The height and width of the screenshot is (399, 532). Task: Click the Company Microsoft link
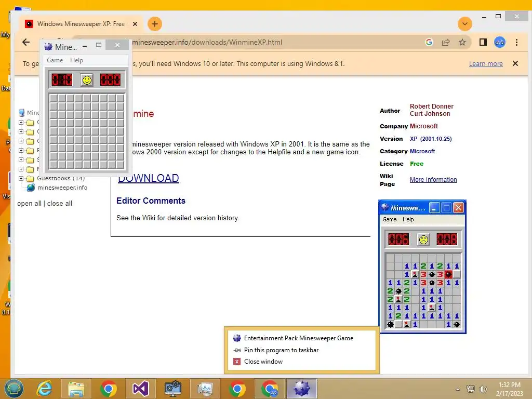click(424, 126)
